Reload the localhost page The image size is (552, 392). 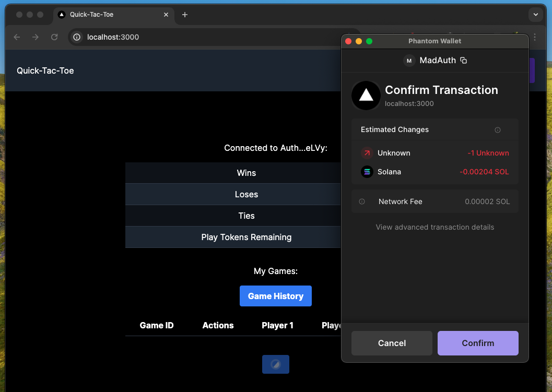[54, 37]
